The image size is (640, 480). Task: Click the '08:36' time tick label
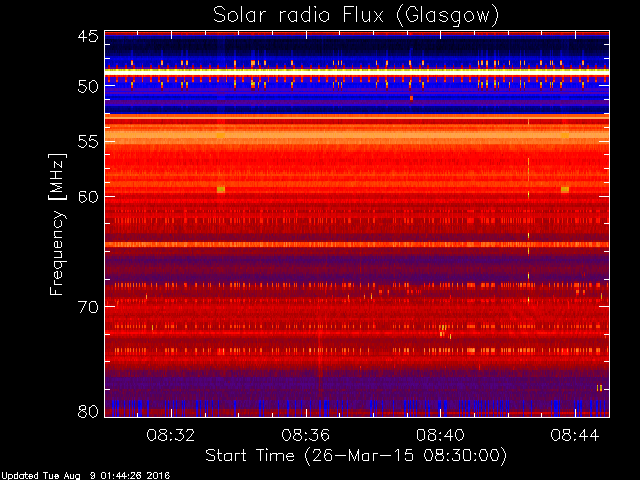click(x=305, y=436)
